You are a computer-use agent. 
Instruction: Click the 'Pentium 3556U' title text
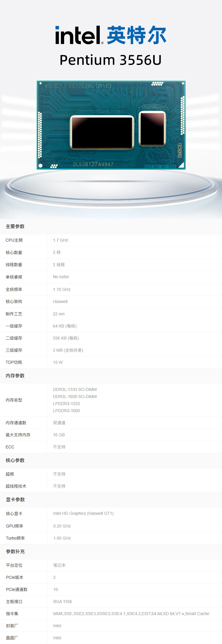(x=111, y=60)
